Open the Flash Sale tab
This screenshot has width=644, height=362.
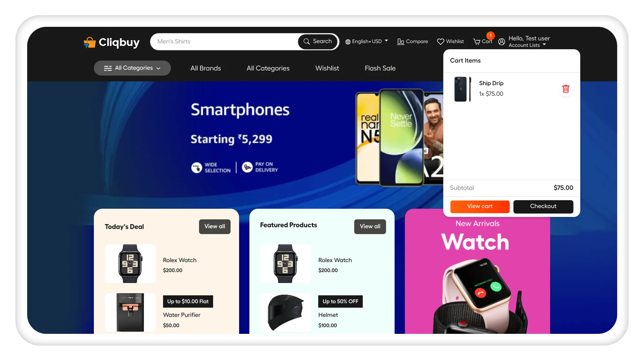tap(380, 68)
